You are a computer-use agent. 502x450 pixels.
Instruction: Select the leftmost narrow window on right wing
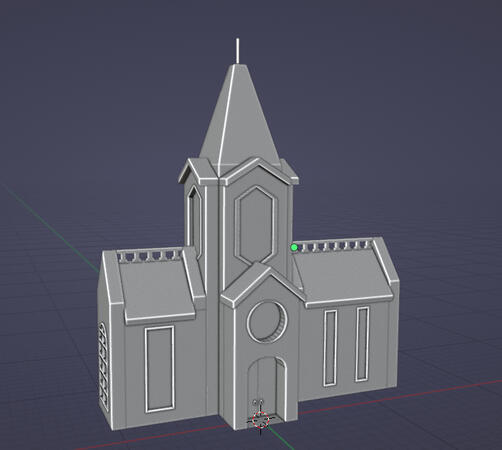tap(330, 348)
